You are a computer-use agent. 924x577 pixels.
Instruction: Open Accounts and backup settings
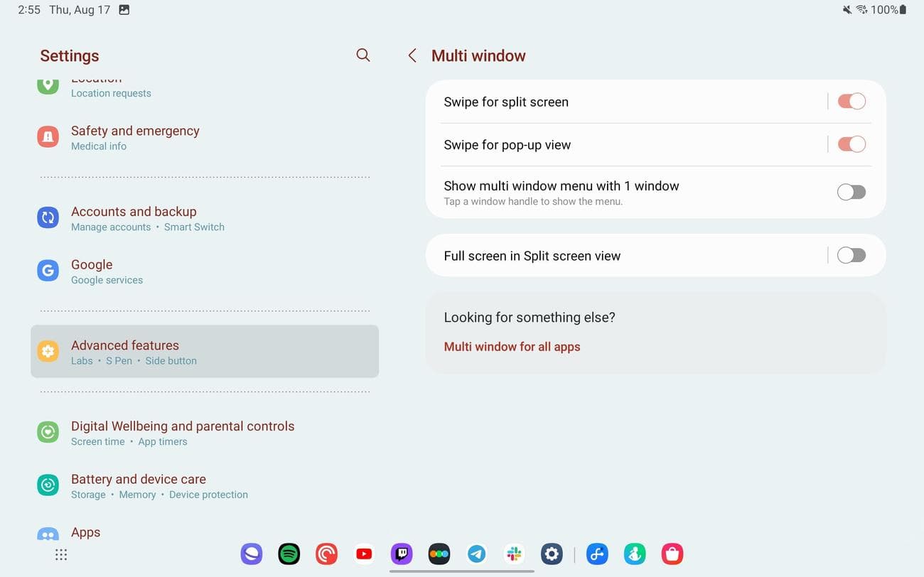pos(205,218)
